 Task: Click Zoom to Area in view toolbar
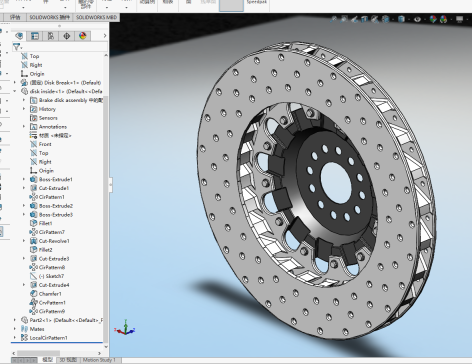point(344,19)
